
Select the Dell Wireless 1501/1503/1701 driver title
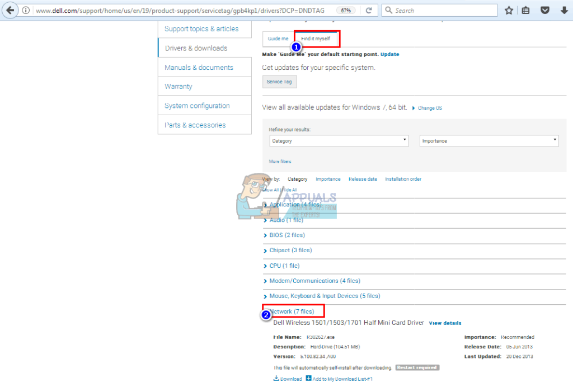pyautogui.click(x=349, y=323)
